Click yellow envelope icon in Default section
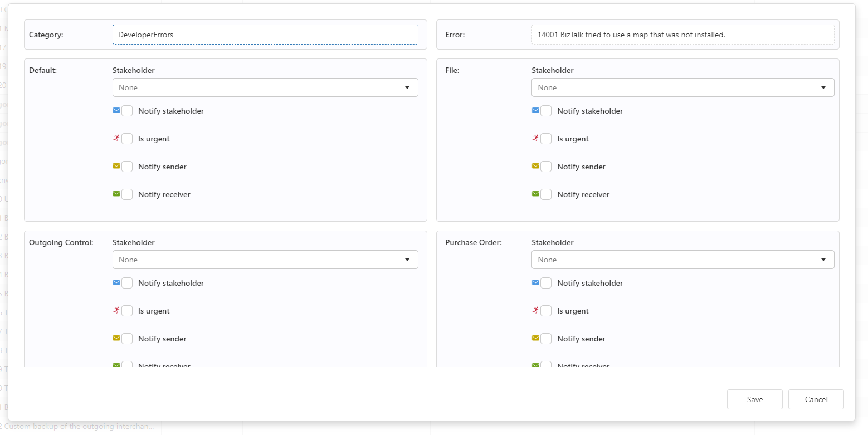This screenshot has height=435, width=868. coord(116,166)
